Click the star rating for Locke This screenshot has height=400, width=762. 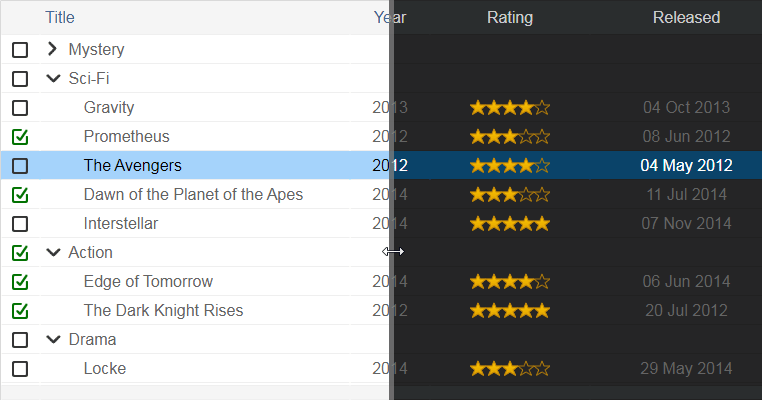(510, 368)
